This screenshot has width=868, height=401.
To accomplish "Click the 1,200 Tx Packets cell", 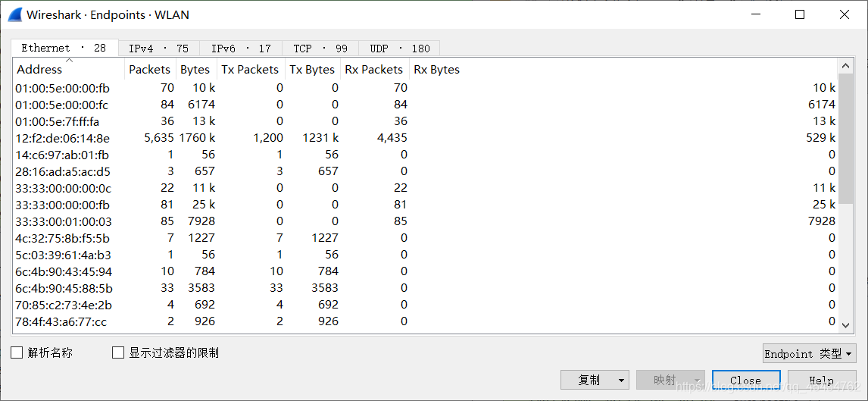I will tap(267, 137).
